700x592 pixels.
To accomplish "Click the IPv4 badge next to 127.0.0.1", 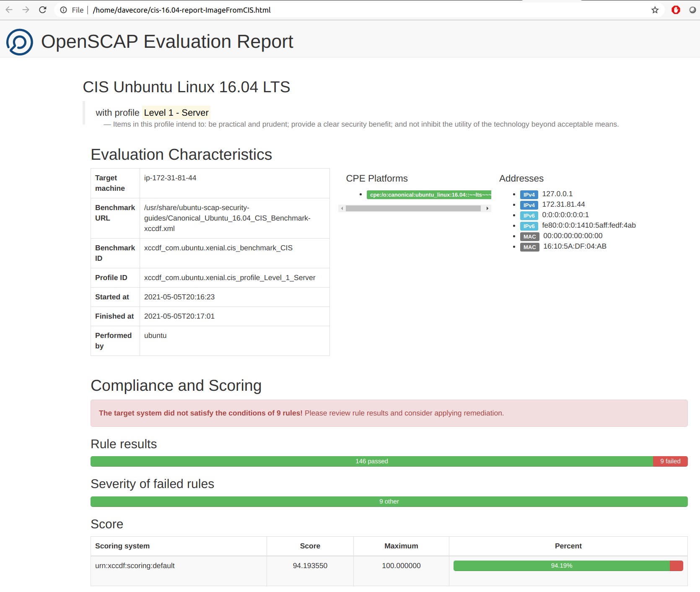I will [529, 195].
